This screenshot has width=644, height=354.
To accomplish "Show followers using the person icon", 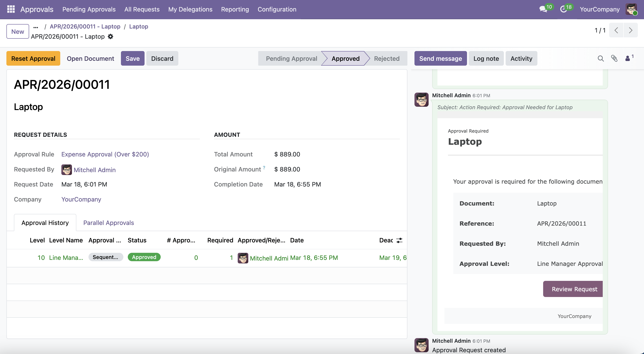I will click(628, 58).
